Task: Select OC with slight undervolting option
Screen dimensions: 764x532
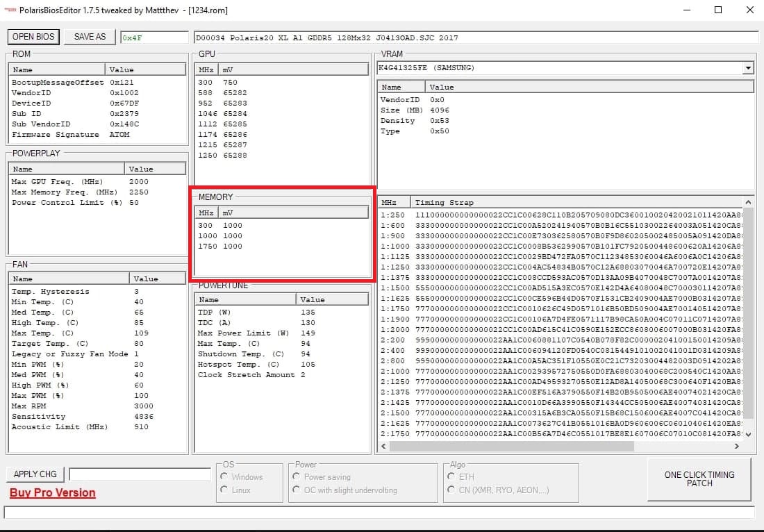Action: pyautogui.click(x=297, y=490)
